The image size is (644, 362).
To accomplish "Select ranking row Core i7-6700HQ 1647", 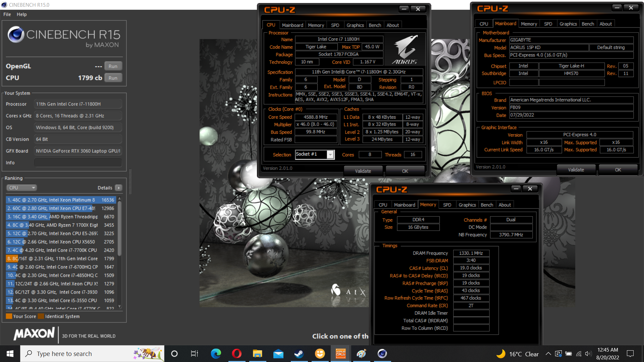I will point(61,267).
